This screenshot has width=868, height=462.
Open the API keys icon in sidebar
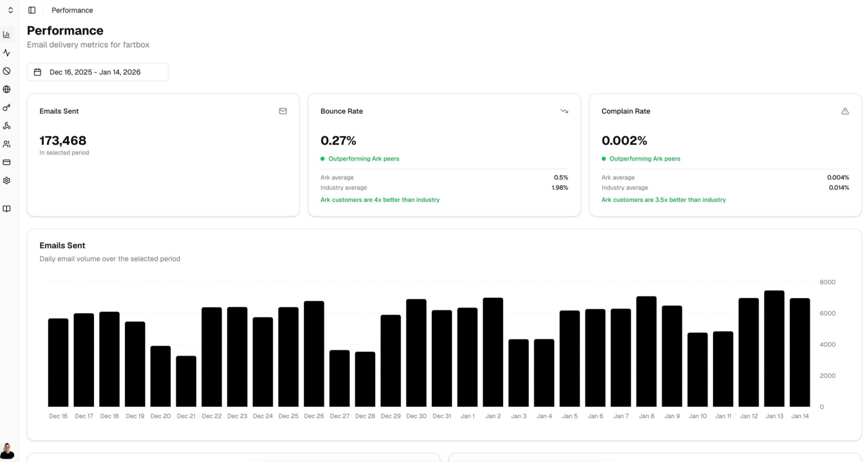7,108
